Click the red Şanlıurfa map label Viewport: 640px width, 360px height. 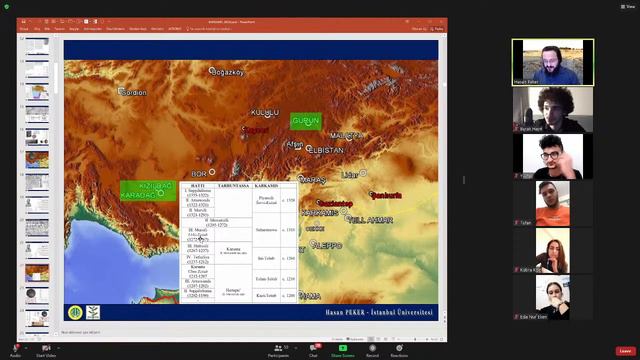click(387, 196)
